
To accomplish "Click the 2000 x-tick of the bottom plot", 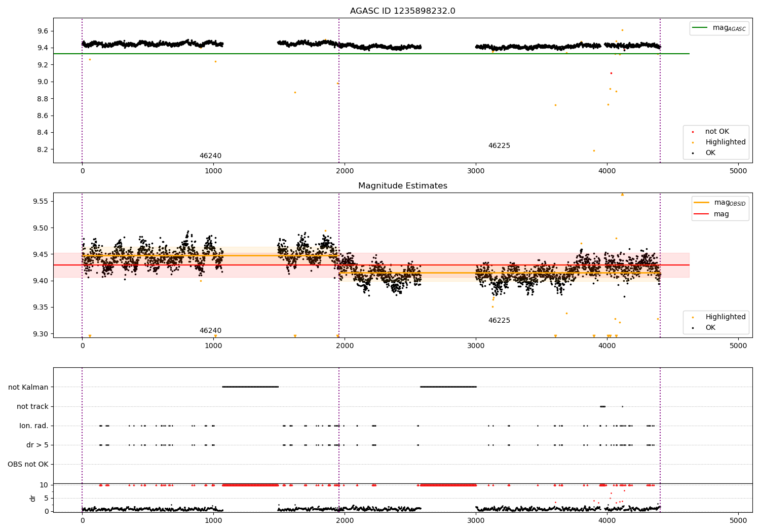I will [x=345, y=520].
